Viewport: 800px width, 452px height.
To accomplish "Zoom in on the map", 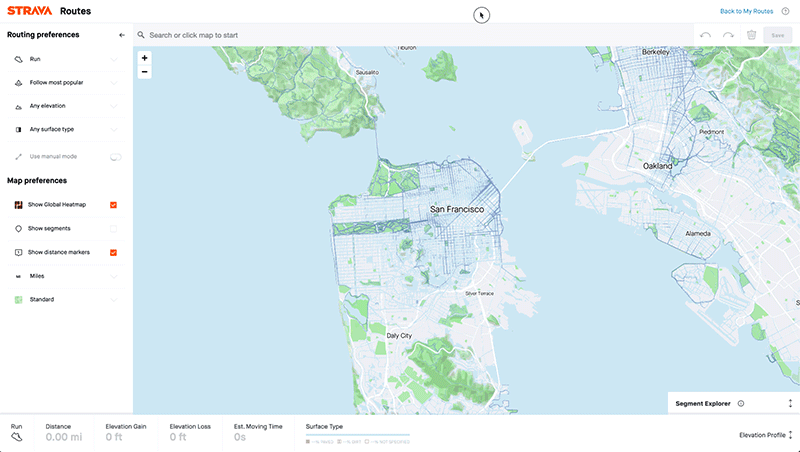I will (144, 58).
